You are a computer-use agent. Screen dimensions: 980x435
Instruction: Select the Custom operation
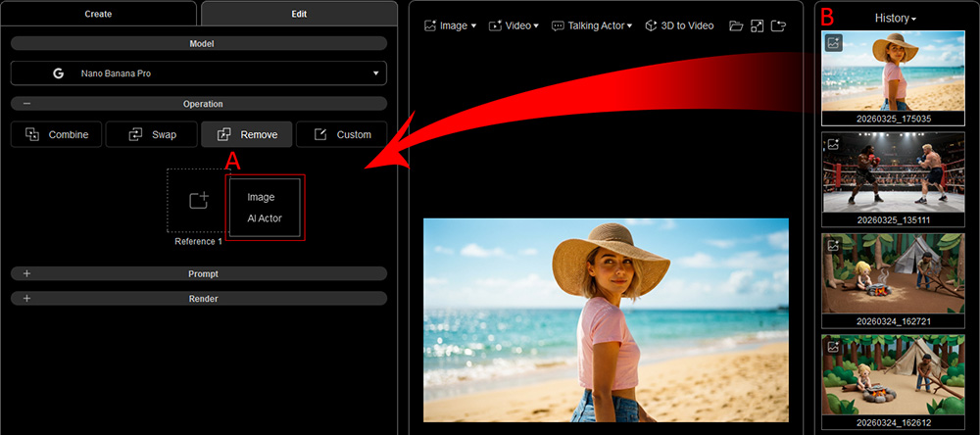click(x=341, y=134)
